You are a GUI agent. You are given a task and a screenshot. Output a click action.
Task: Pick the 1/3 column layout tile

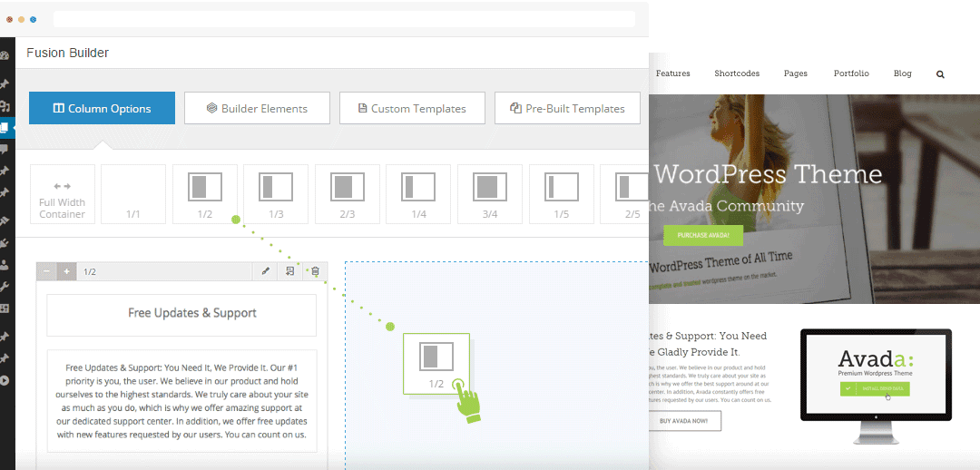276,194
